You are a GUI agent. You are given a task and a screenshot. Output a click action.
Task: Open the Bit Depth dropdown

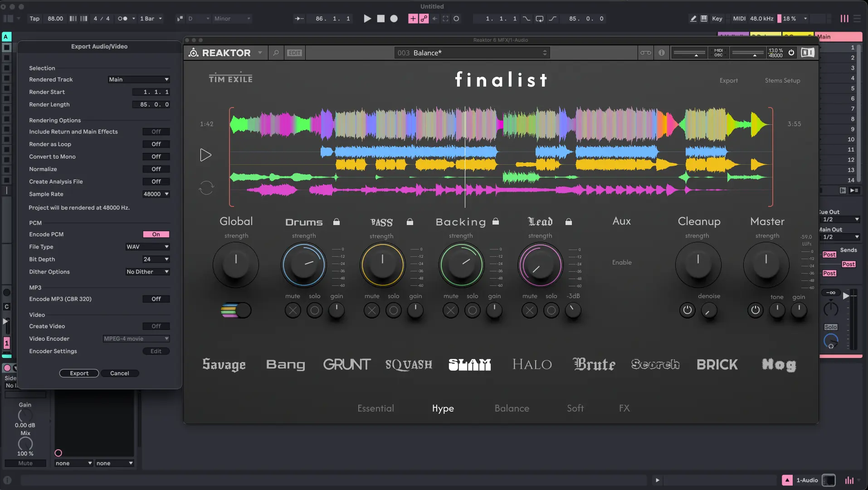pyautogui.click(x=156, y=260)
